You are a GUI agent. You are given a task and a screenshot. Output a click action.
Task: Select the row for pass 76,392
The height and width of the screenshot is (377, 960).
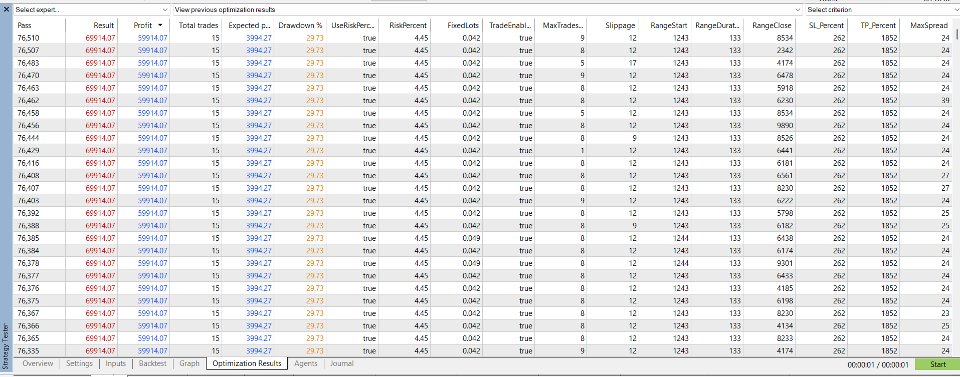pos(482,214)
